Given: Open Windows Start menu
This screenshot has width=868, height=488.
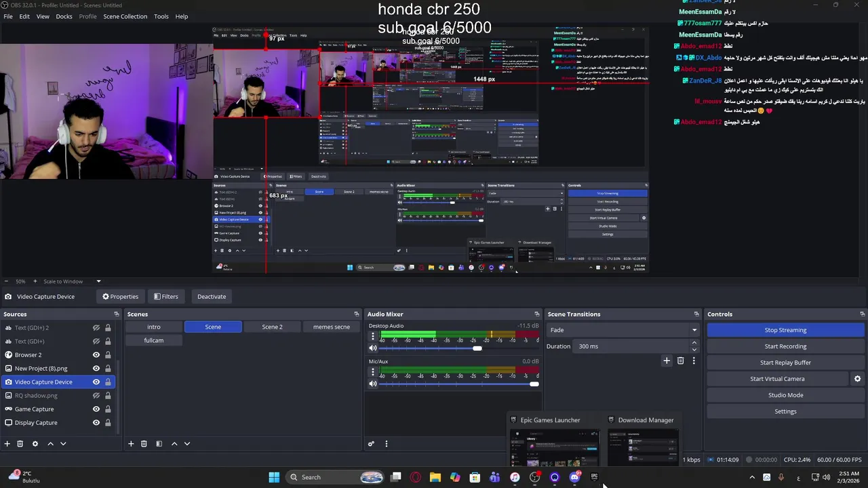Looking at the screenshot, I should pos(274,477).
